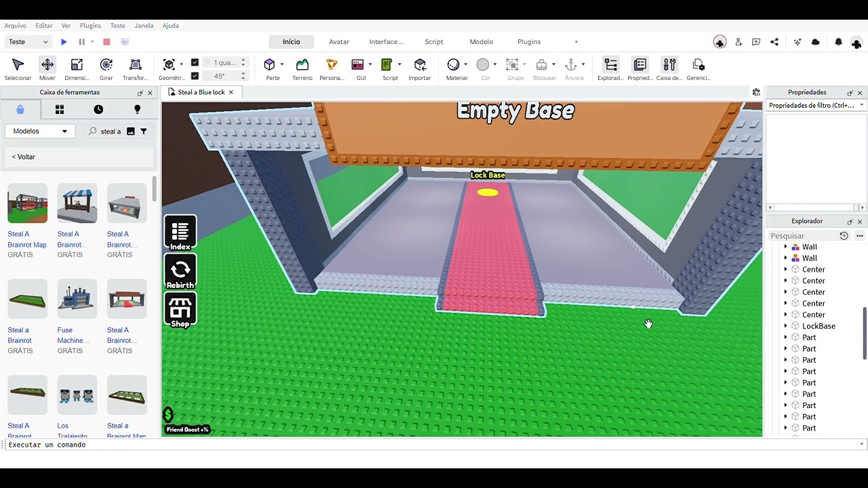
Task: Click the Explorador Pesquisar search field
Action: 802,236
